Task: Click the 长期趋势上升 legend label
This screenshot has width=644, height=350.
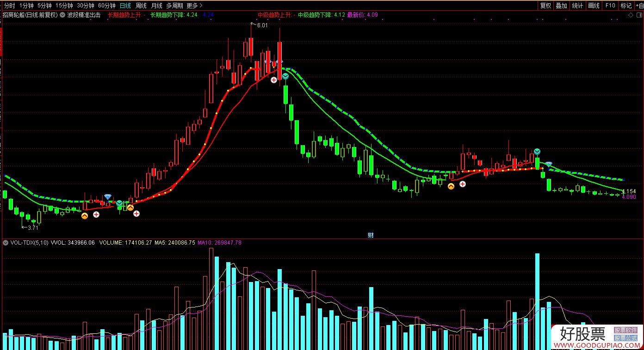Action: 127,15
